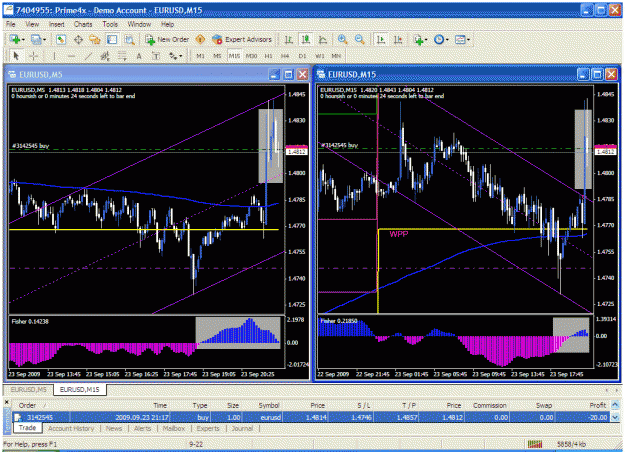
Task: Select the Fibonacci retracement tool
Action: [122, 56]
